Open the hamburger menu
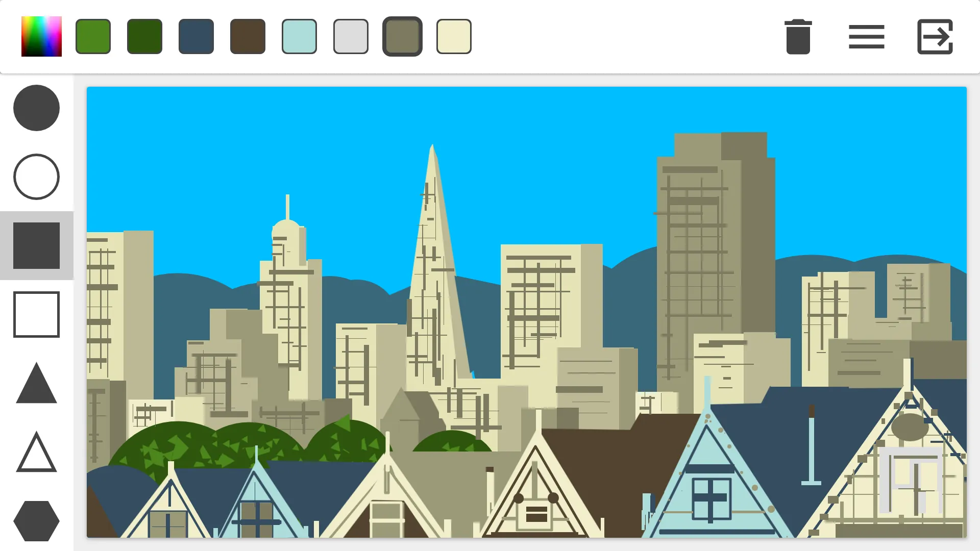Viewport: 980px width, 551px height. (x=867, y=37)
